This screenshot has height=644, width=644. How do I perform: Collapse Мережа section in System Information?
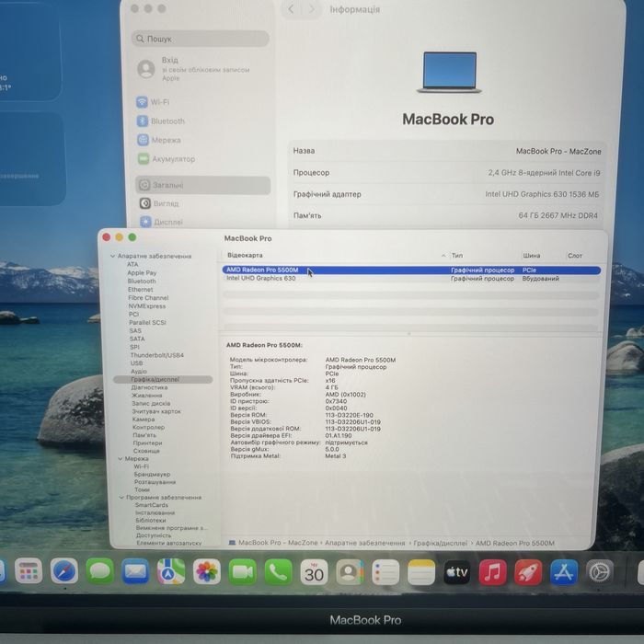[121, 458]
